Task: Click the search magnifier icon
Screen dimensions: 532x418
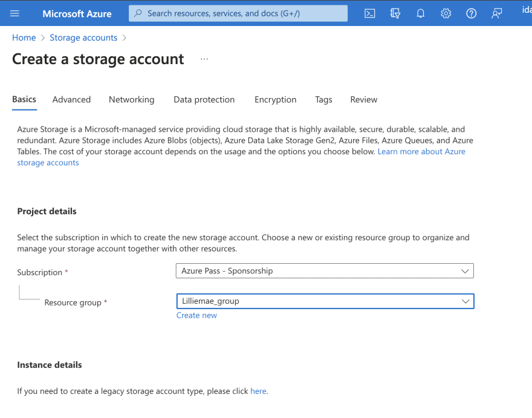Action: pyautogui.click(x=138, y=13)
